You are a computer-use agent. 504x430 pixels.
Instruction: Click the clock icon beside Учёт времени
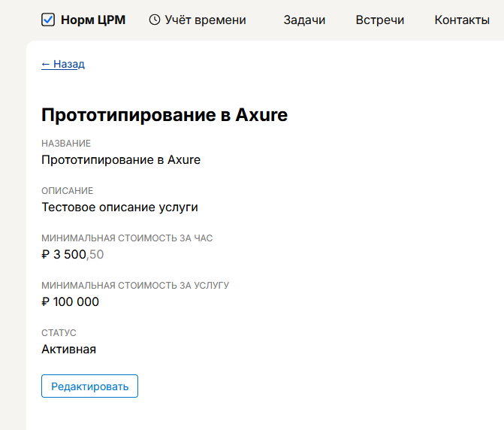(155, 20)
